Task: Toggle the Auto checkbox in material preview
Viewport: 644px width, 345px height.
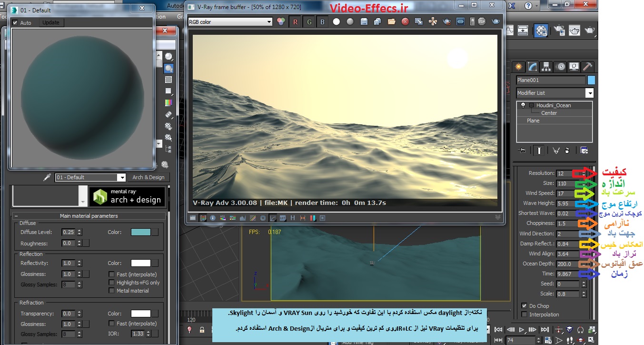Action: click(15, 23)
